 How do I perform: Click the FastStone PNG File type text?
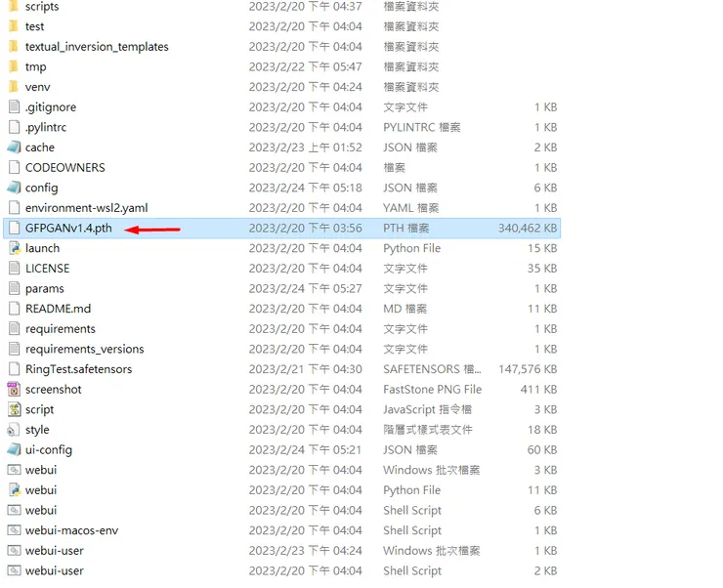click(433, 390)
